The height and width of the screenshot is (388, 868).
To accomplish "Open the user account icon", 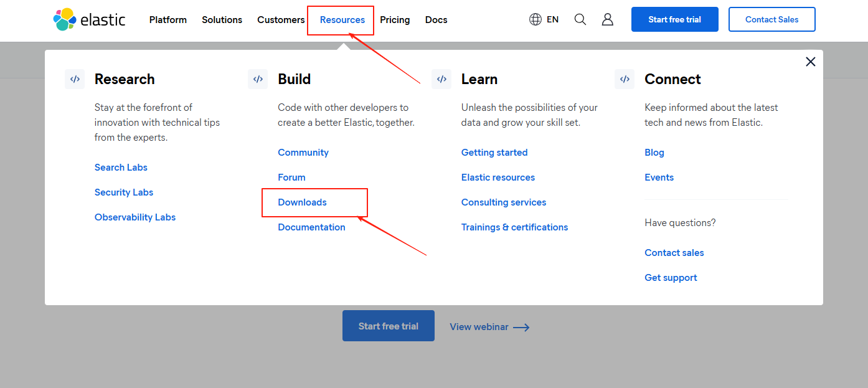I will coord(608,19).
